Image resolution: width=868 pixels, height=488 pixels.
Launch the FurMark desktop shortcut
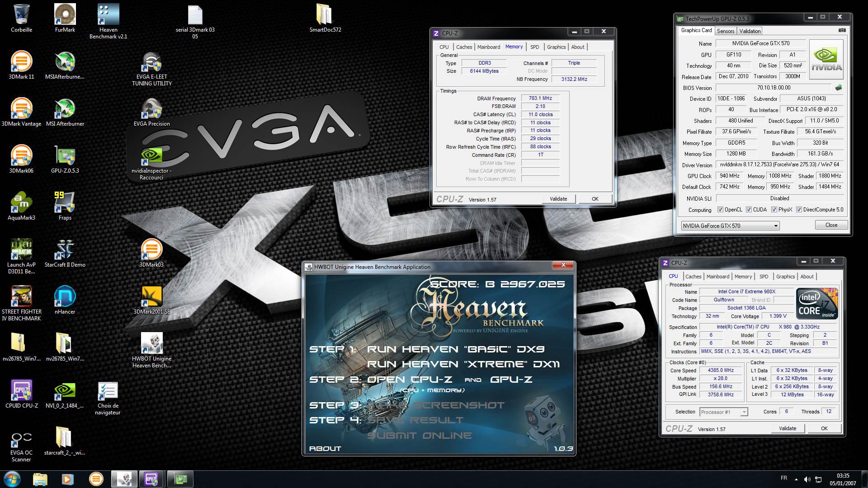(x=65, y=18)
